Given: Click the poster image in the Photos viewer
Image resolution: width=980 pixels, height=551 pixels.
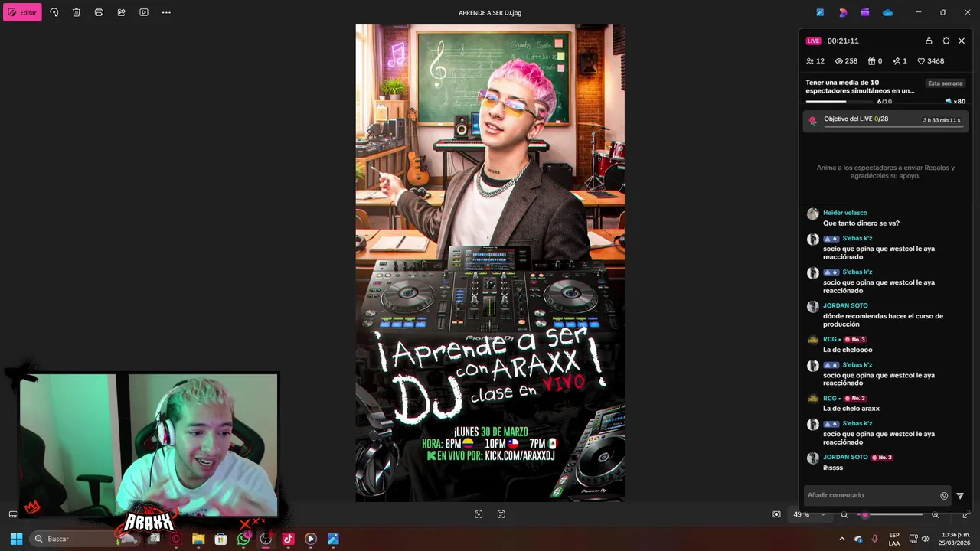Looking at the screenshot, I should click(490, 262).
